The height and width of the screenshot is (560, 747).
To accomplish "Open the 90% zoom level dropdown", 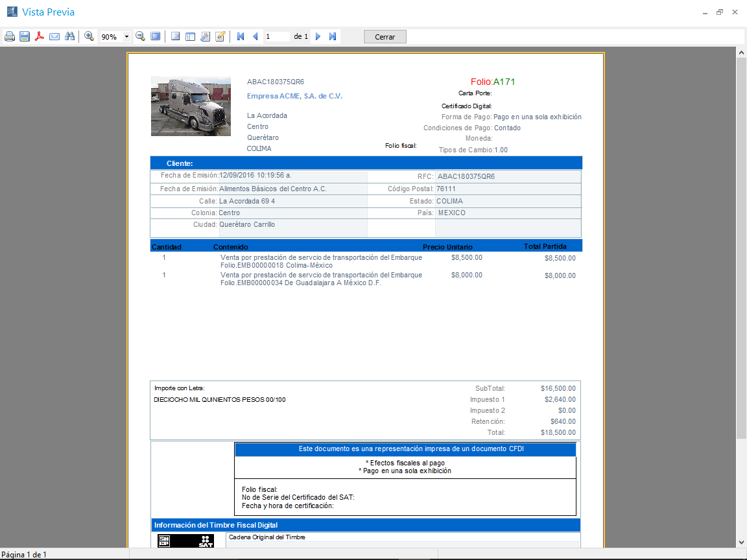I will [x=126, y=37].
